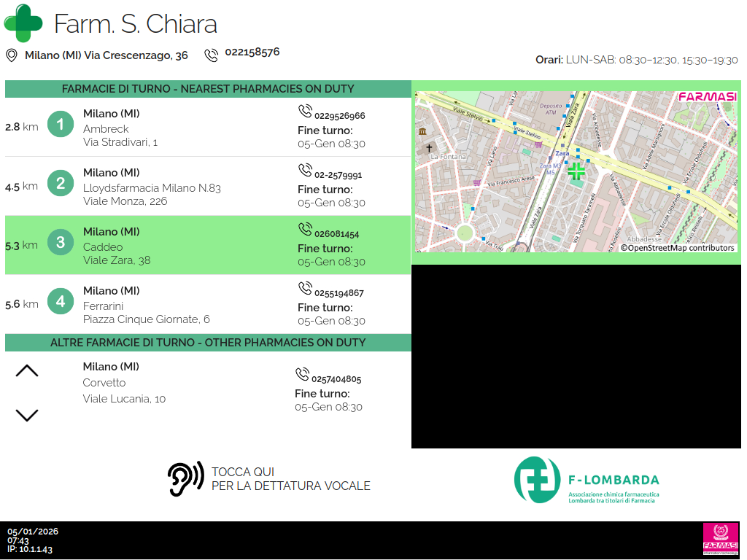Click the 'Altre farmacie di turno' header
This screenshot has width=747, height=560.
click(x=208, y=343)
